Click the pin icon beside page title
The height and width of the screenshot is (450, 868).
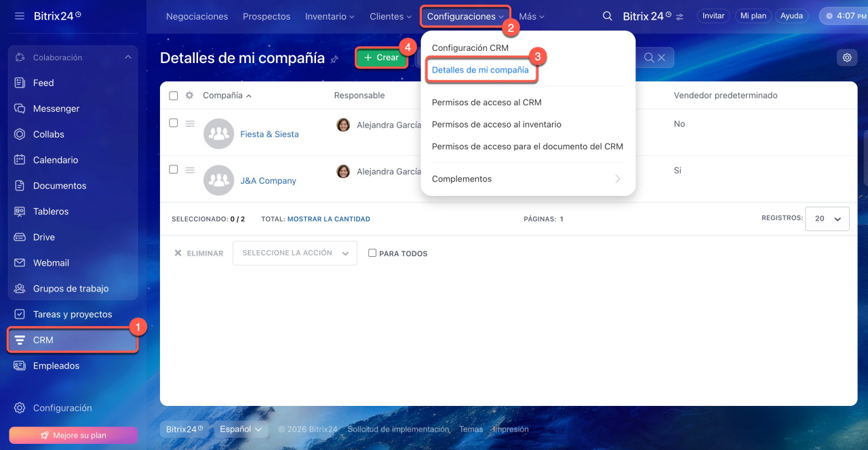coord(334,60)
